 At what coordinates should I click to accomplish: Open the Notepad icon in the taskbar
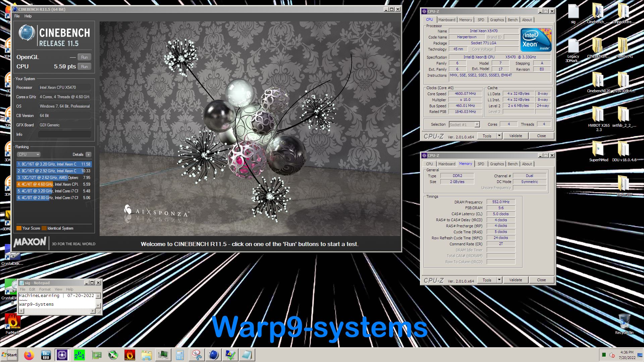247,355
